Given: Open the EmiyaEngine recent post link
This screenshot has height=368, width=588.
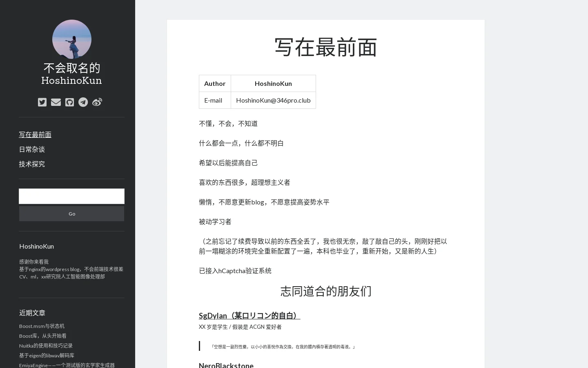Looking at the screenshot, I should coord(67,365).
